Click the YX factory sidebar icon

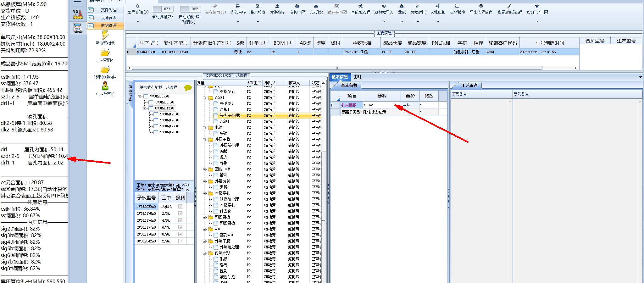(x=78, y=14)
